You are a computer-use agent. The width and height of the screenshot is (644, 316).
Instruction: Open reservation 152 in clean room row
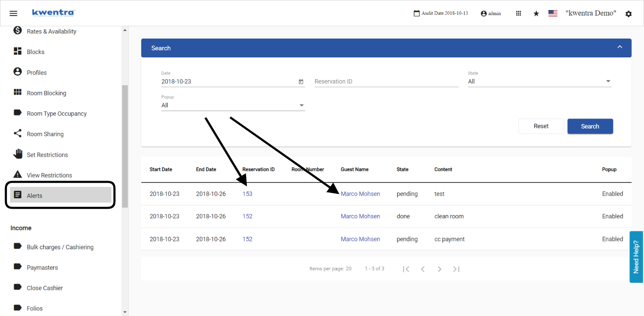click(247, 216)
